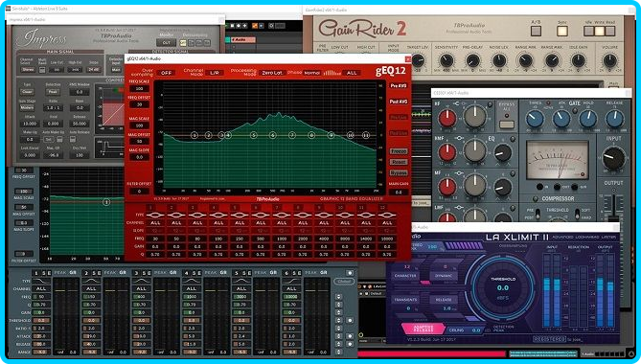
Task: Select band node 5 on gEQ12 graph
Action: point(254,135)
